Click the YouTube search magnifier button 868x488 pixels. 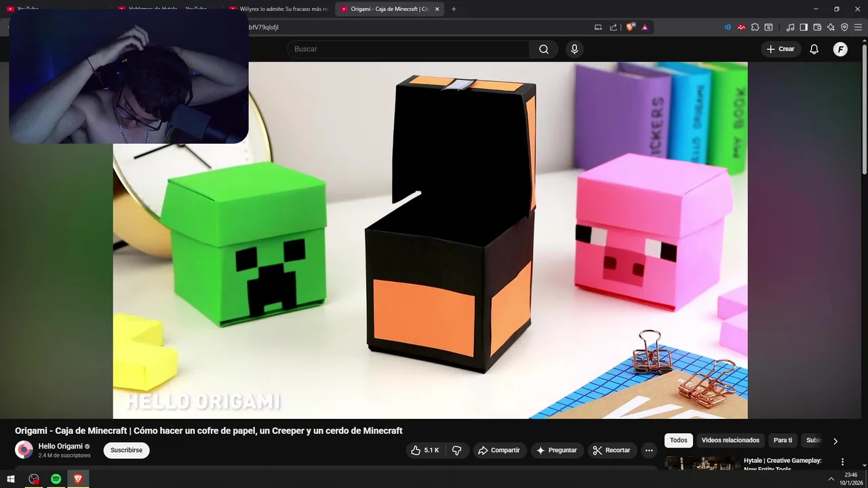pos(544,49)
